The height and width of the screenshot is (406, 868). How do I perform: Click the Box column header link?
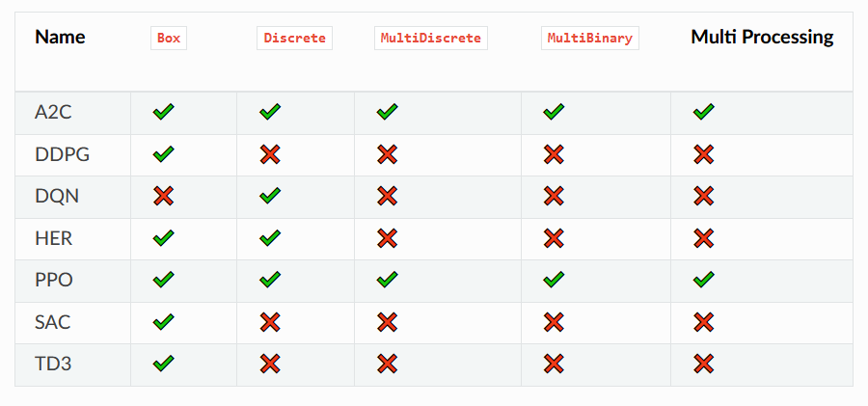click(169, 39)
